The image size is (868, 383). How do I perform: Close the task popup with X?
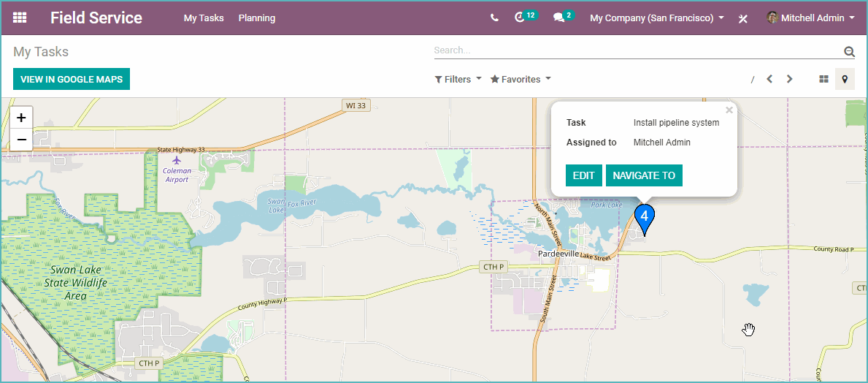coord(729,110)
